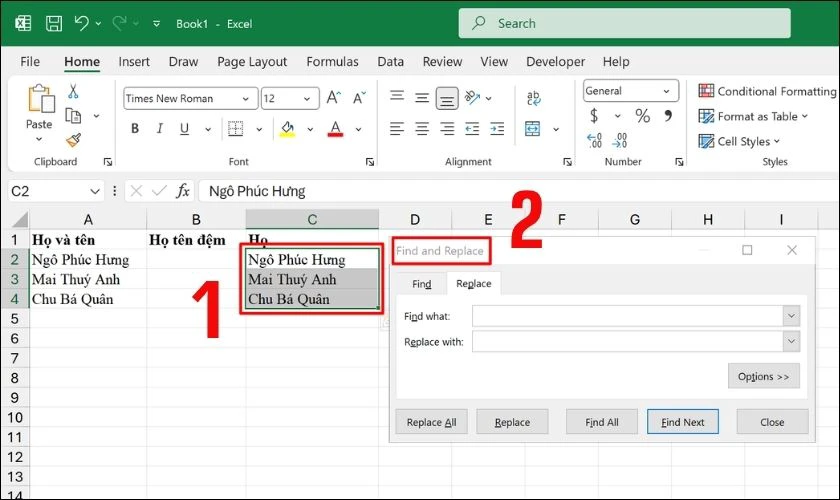This screenshot has height=500, width=840.
Task: Toggle Bottom Align button
Action: (447, 99)
